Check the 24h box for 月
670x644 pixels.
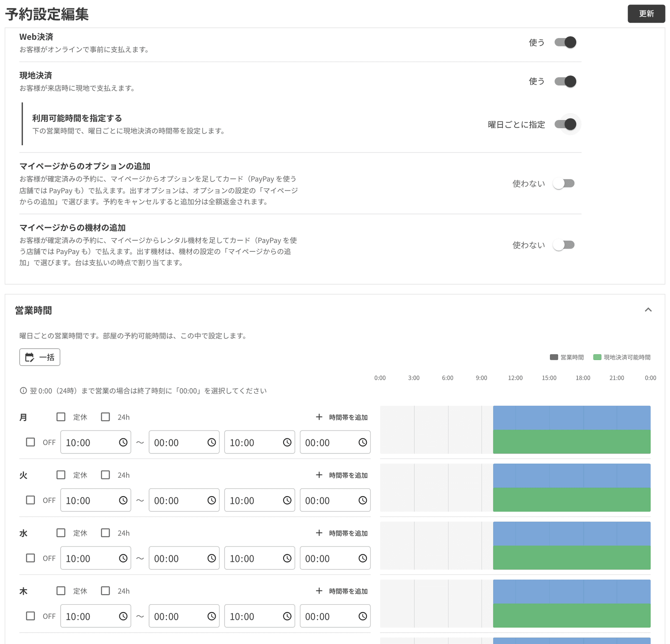click(106, 417)
